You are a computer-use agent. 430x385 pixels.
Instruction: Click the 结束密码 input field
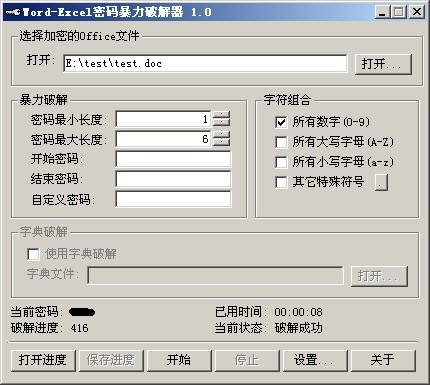click(x=173, y=179)
